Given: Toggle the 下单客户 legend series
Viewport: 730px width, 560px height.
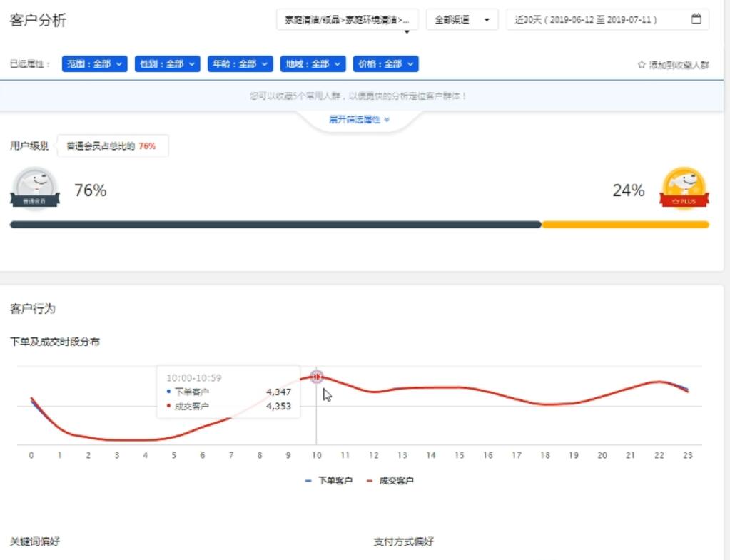Looking at the screenshot, I should [329, 480].
